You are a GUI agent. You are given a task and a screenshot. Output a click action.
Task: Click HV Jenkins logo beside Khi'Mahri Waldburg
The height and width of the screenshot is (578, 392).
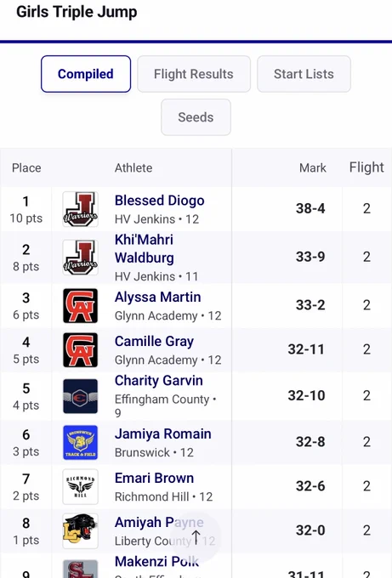(81, 258)
